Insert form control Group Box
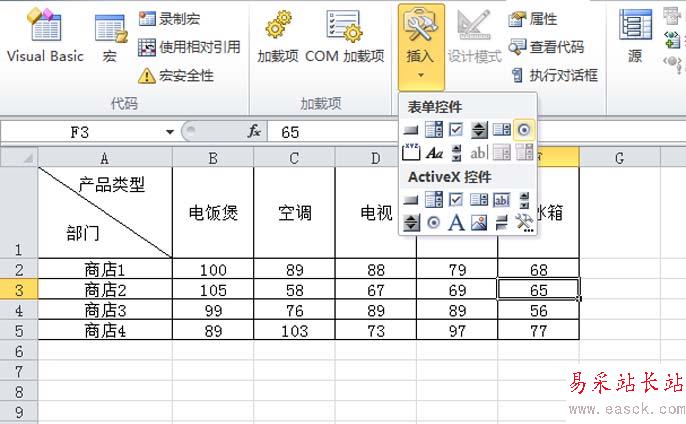The width and height of the screenshot is (686, 424). pos(410,152)
